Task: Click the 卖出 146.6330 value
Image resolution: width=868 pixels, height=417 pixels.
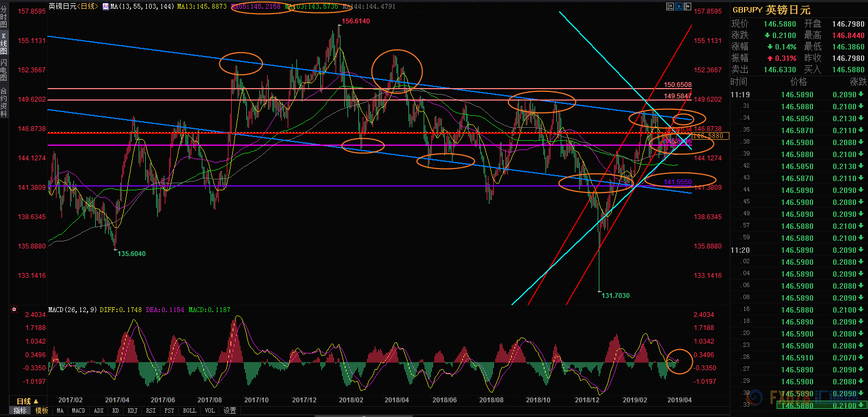Action: pyautogui.click(x=780, y=70)
